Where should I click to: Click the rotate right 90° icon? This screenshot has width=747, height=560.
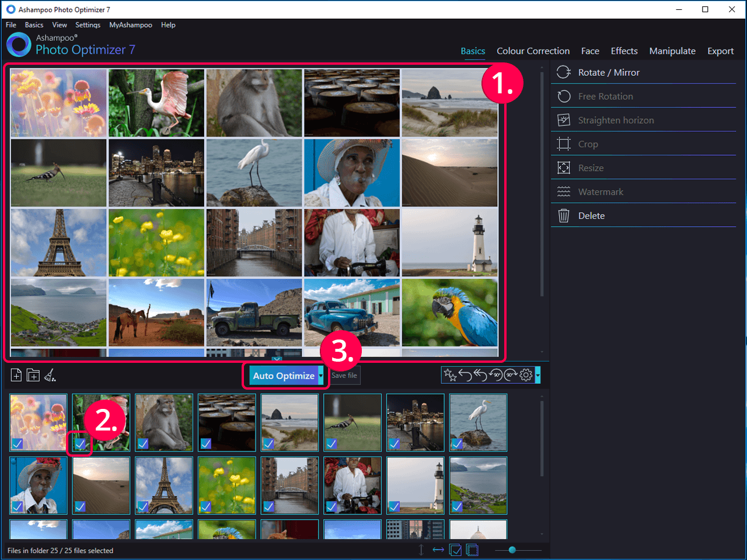[511, 375]
